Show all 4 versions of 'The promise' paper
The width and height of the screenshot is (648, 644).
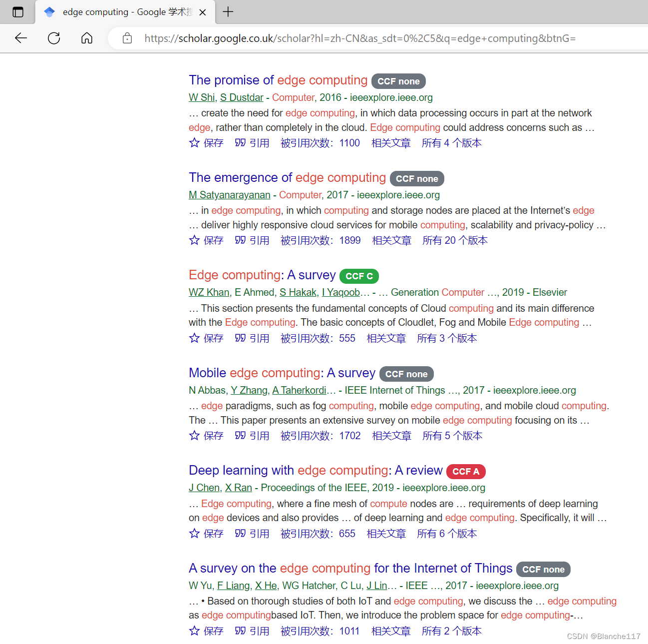click(x=452, y=143)
